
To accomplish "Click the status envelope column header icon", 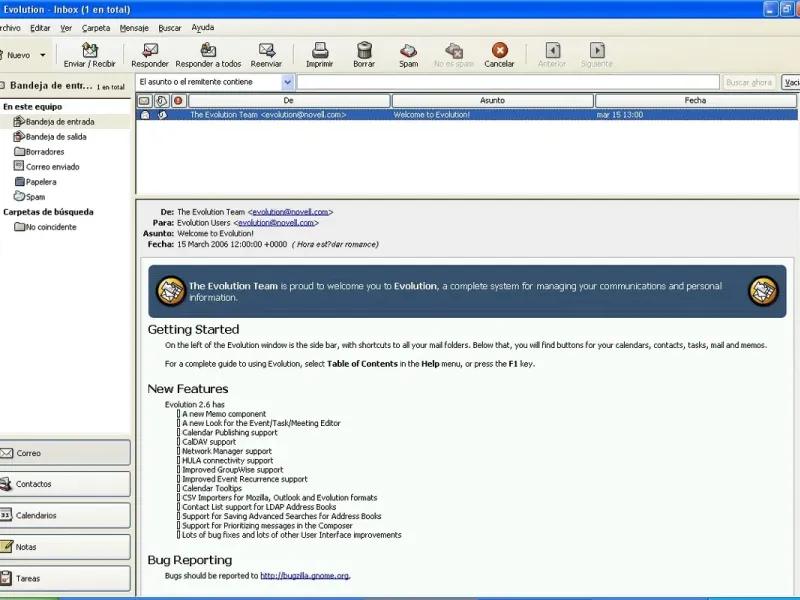I will 144,101.
